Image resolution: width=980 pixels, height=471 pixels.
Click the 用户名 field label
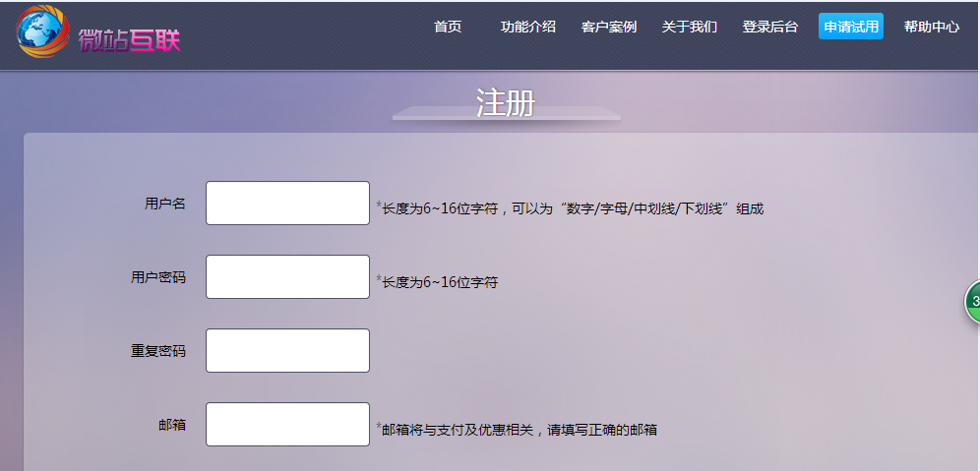coord(165,204)
